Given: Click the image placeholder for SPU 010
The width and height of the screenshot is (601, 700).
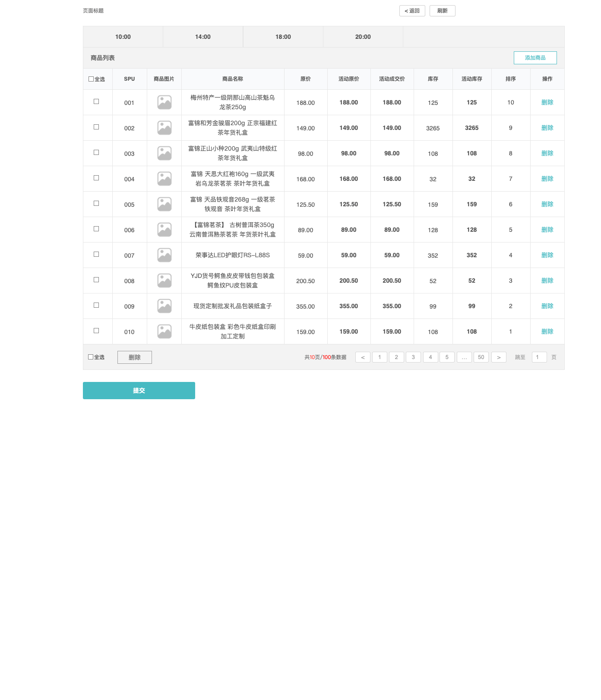Looking at the screenshot, I should 164,331.
